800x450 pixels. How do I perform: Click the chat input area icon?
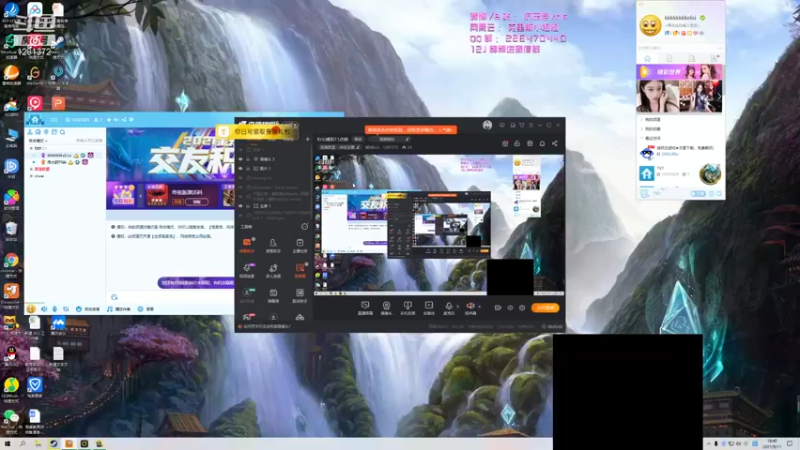click(x=114, y=297)
